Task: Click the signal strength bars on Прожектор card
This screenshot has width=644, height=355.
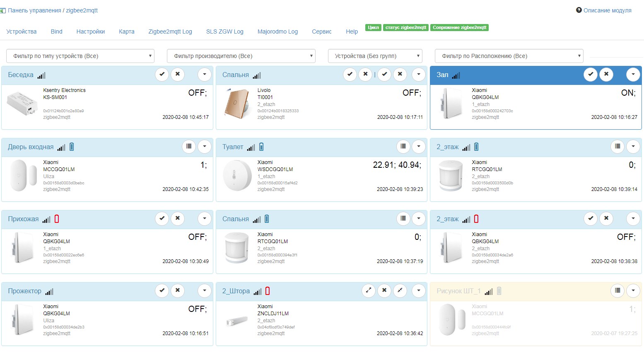Action: 49,291
